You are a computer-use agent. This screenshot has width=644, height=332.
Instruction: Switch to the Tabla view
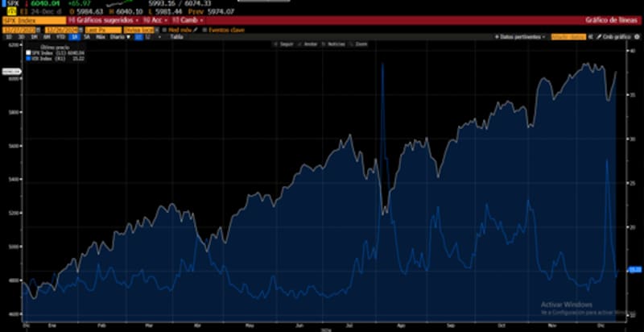(x=175, y=37)
